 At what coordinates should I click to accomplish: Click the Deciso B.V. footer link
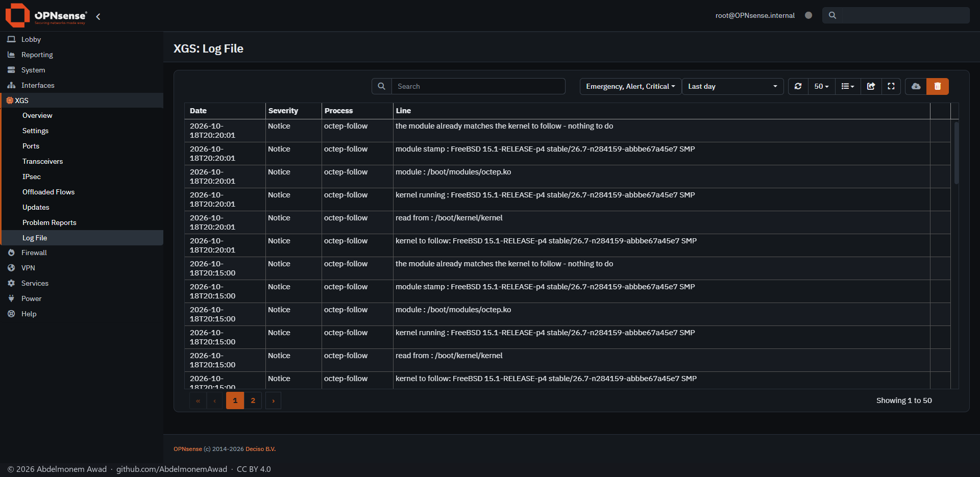point(260,449)
